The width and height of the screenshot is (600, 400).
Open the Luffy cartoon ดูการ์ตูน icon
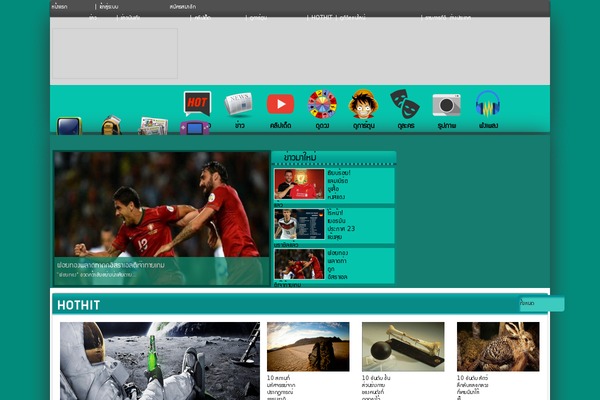[364, 104]
